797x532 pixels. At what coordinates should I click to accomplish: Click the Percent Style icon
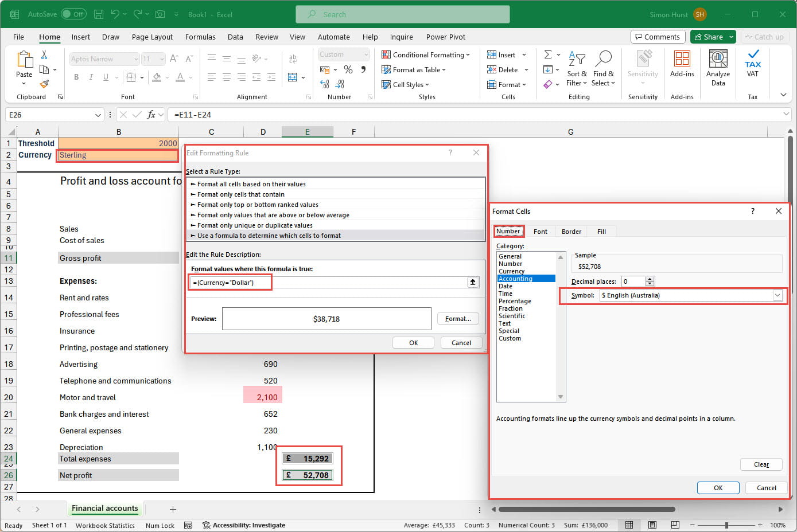pyautogui.click(x=348, y=69)
